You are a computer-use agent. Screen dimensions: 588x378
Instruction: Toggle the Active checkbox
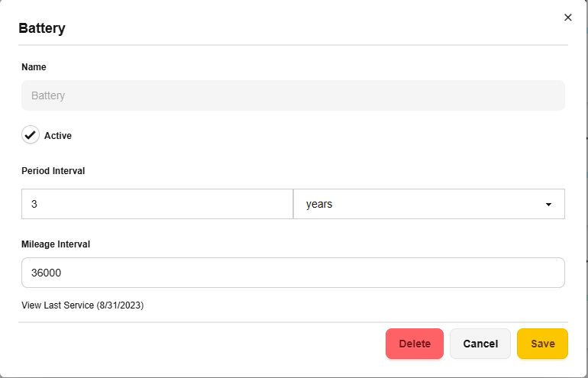click(31, 135)
